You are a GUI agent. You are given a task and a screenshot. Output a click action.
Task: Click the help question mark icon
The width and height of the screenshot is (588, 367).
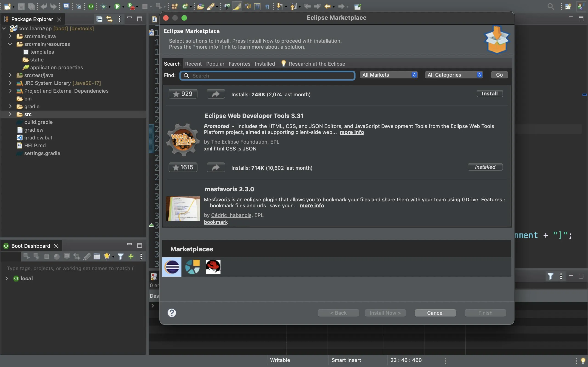[172, 313]
